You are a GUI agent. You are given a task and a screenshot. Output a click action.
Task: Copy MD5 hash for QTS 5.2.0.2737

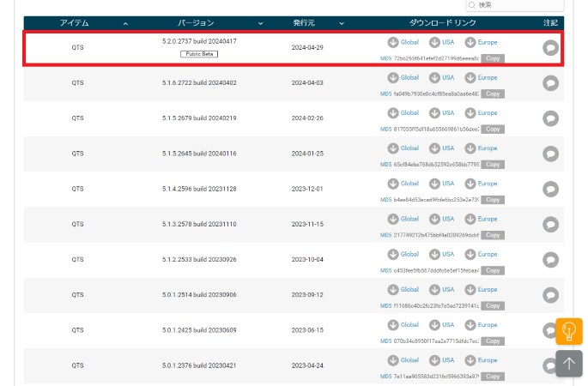click(x=493, y=58)
